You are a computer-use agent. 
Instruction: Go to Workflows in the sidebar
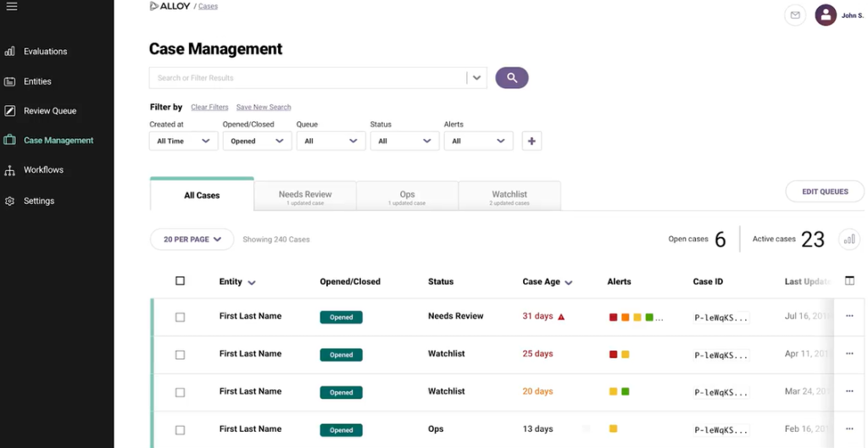pyautogui.click(x=43, y=170)
